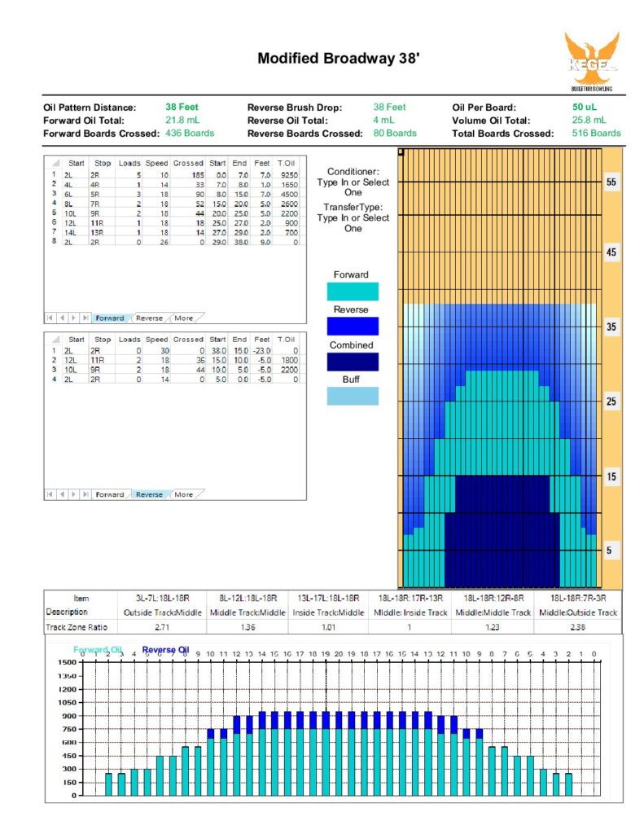This screenshot has height=834, width=644.
Task: Click first-sheet arrow in forward loads table
Action: [50, 318]
